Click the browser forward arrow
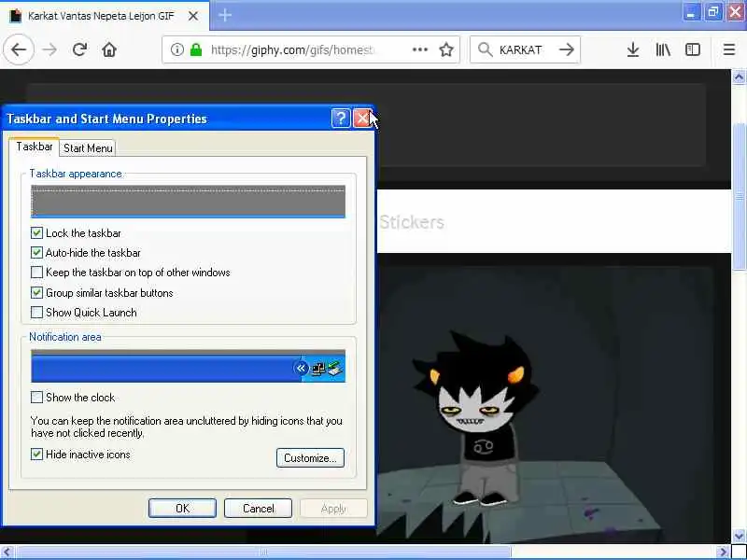Image resolution: width=747 pixels, height=560 pixels. (x=49, y=49)
